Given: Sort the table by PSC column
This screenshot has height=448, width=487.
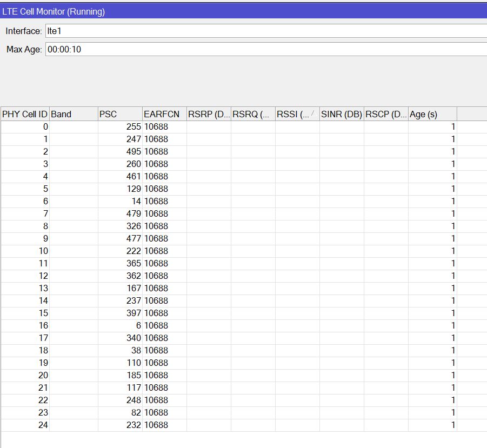Looking at the screenshot, I should (x=119, y=114).
